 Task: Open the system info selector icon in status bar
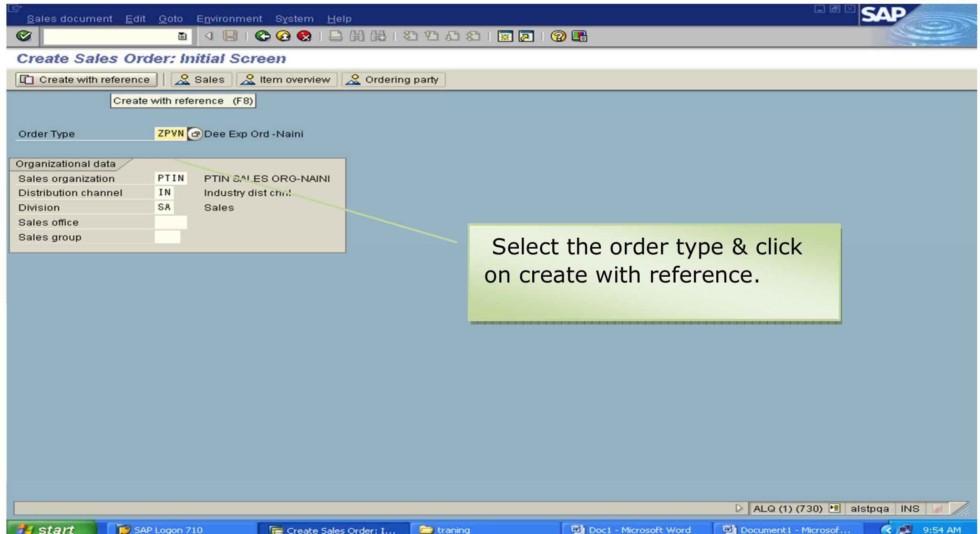pyautogui.click(x=835, y=508)
